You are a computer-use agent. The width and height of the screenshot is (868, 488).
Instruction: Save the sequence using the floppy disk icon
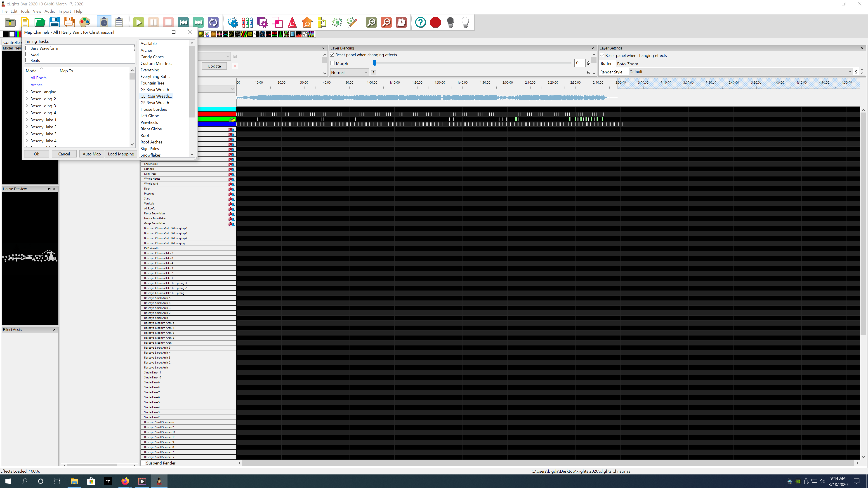(54, 22)
